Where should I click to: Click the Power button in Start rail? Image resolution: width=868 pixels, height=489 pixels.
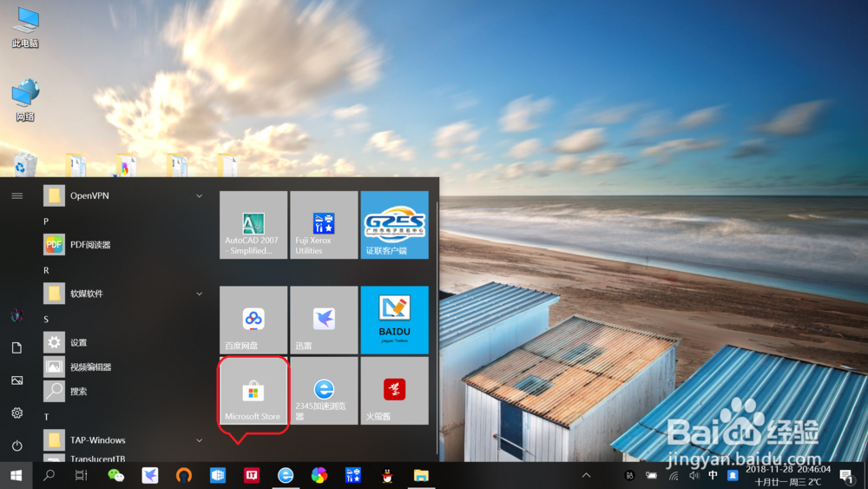17,446
